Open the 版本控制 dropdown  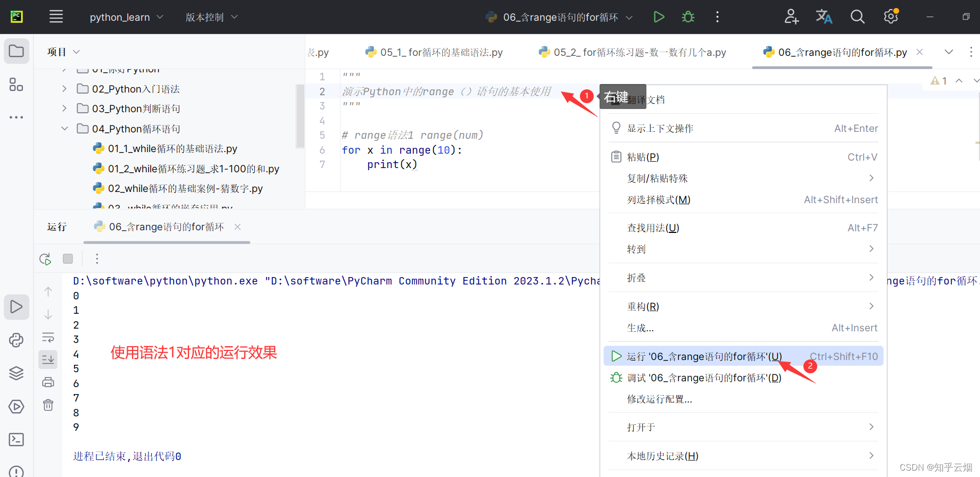point(211,17)
